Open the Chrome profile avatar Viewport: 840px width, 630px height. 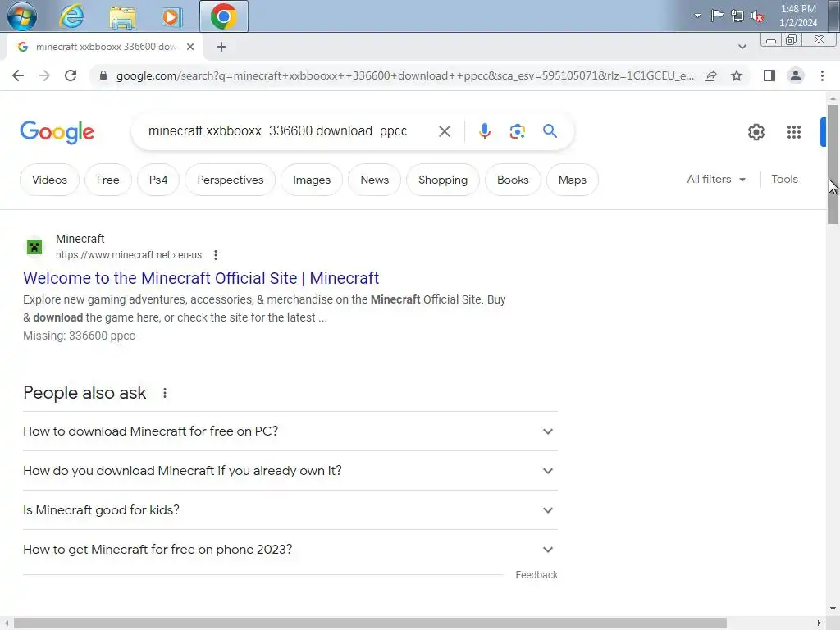coord(796,76)
